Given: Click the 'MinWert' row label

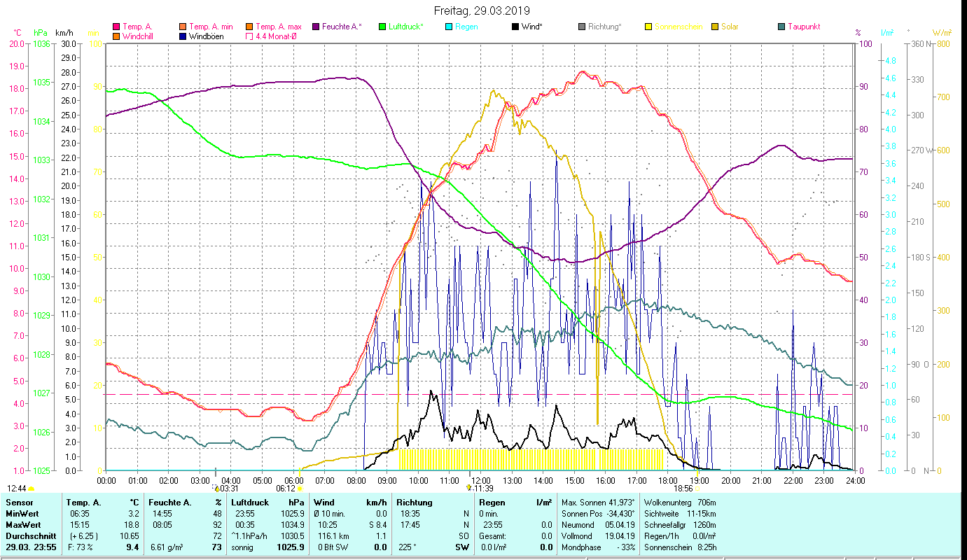Looking at the screenshot, I should pos(22,514).
